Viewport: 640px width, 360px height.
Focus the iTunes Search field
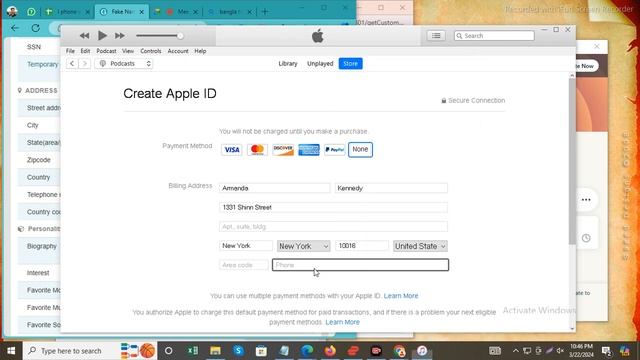[494, 36]
